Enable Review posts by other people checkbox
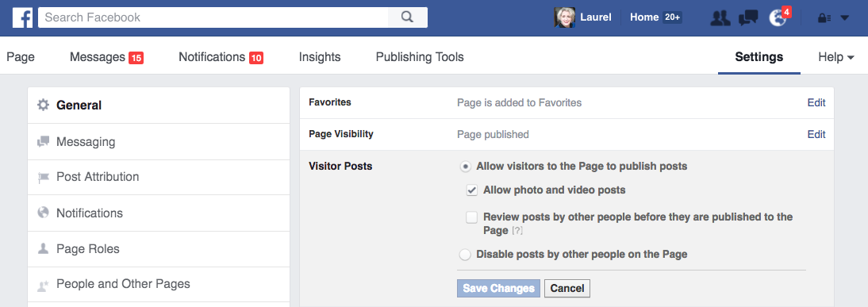Image resolution: width=868 pixels, height=307 pixels. (471, 217)
